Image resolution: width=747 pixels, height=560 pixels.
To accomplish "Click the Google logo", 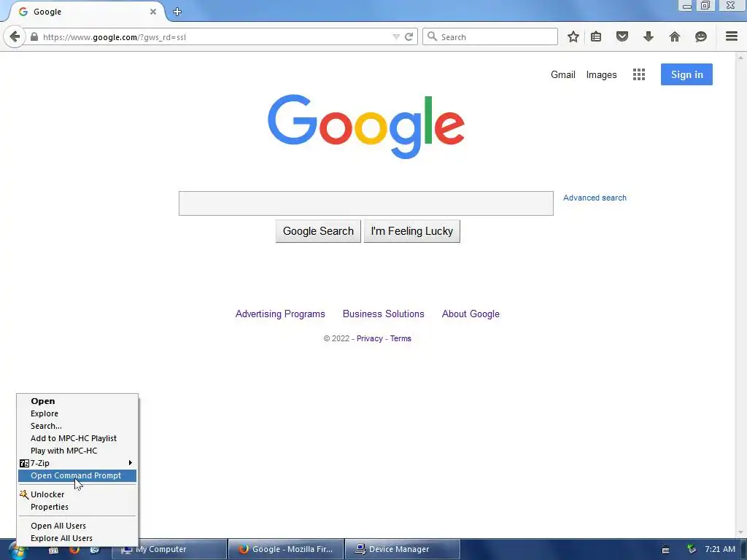I will (x=366, y=126).
